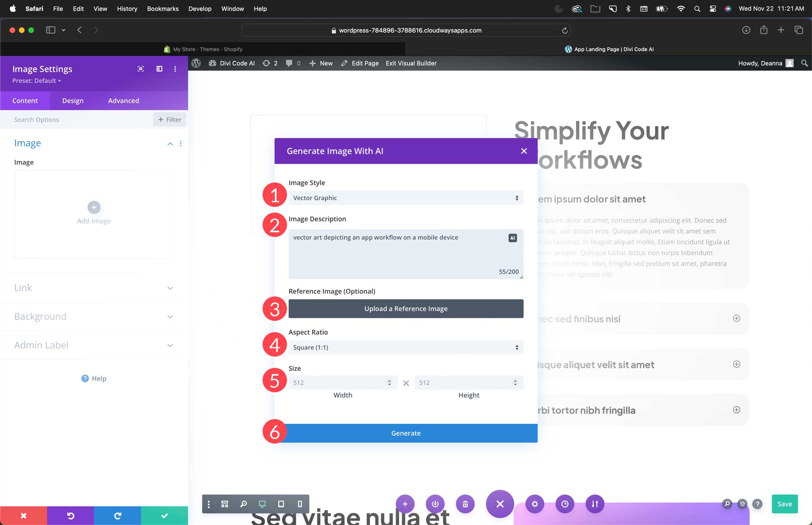
Task: Click the admin bar search icon
Action: 804,63
